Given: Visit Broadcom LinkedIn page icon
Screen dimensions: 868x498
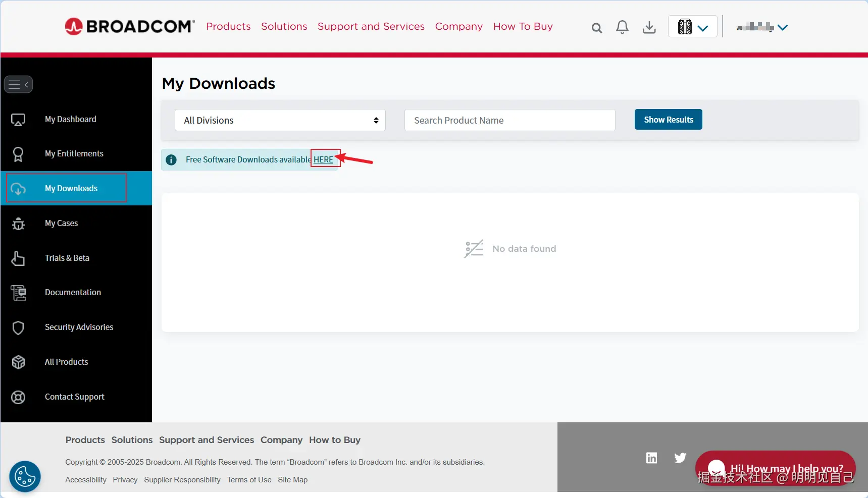Looking at the screenshot, I should click(652, 458).
